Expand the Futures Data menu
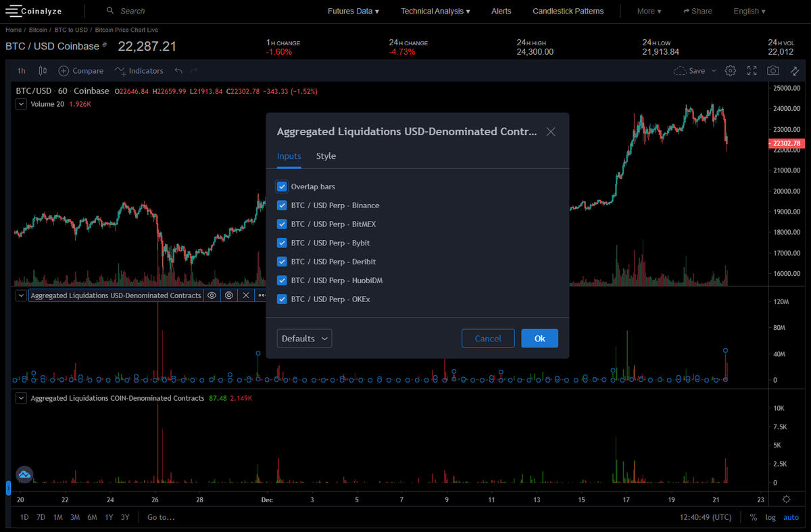 coord(353,11)
